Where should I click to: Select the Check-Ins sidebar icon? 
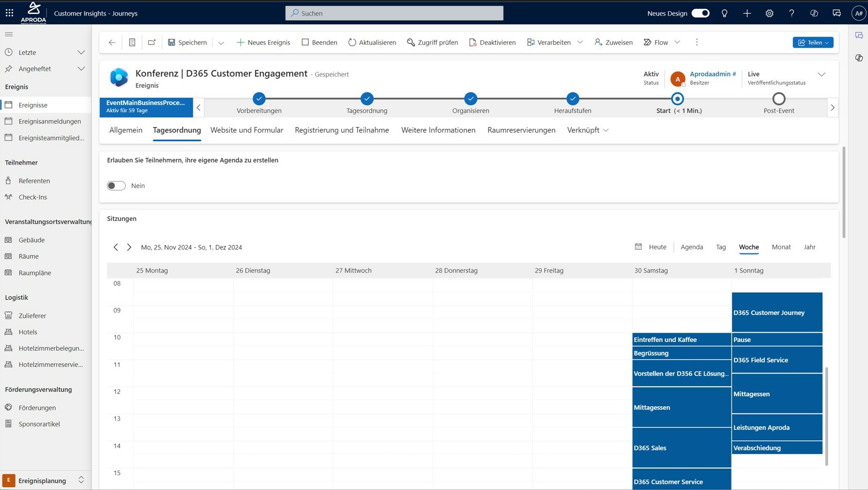coord(8,197)
